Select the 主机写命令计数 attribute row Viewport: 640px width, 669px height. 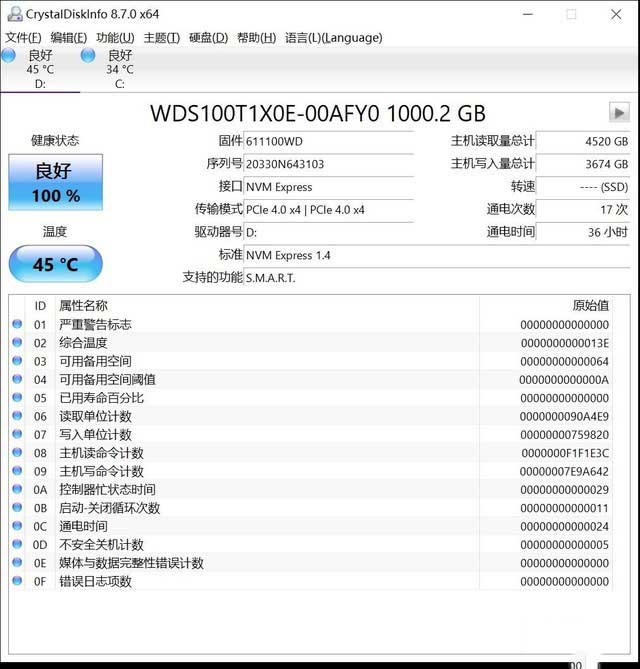pos(311,471)
